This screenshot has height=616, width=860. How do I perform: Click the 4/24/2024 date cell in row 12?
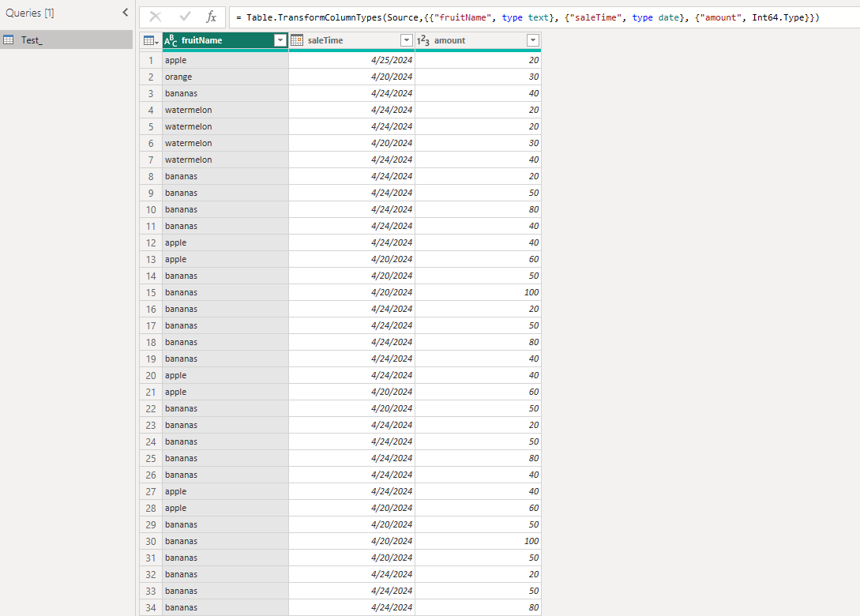352,242
